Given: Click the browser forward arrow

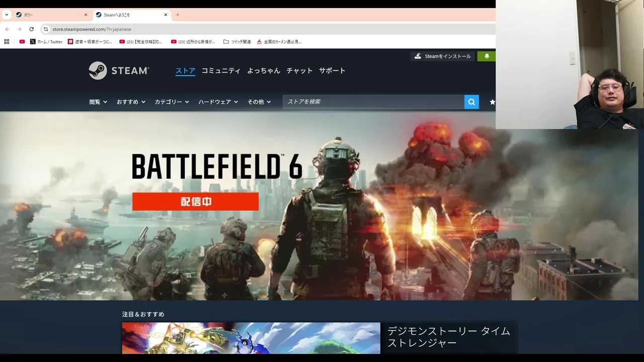Looking at the screenshot, I should [19, 29].
